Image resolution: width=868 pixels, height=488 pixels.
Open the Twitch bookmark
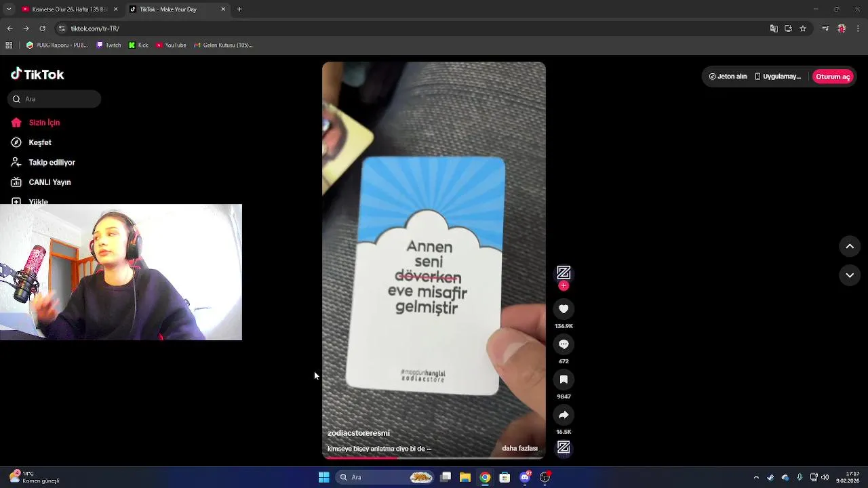point(108,45)
